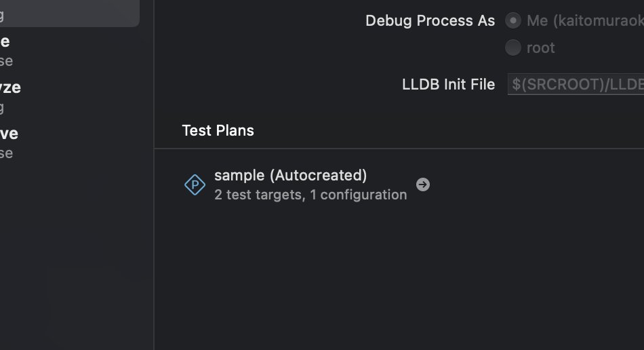644x350 pixels.
Task: Click the blue diamond test plan icon
Action: [195, 185]
